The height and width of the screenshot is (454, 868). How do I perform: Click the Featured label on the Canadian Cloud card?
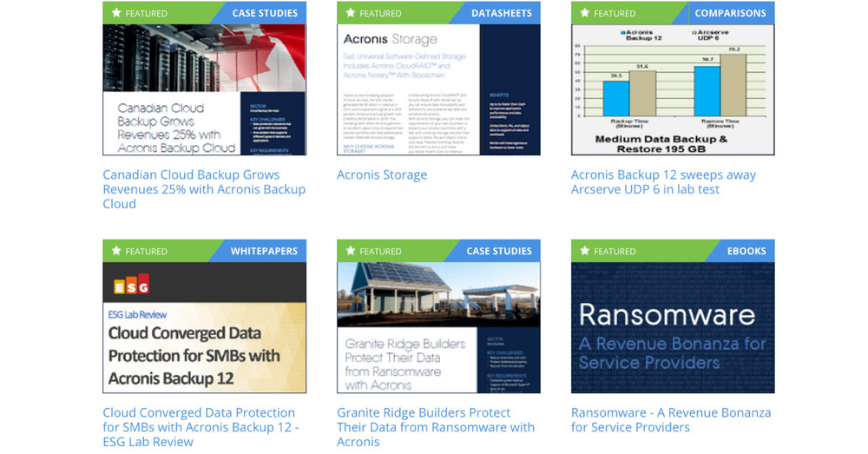pyautogui.click(x=146, y=13)
